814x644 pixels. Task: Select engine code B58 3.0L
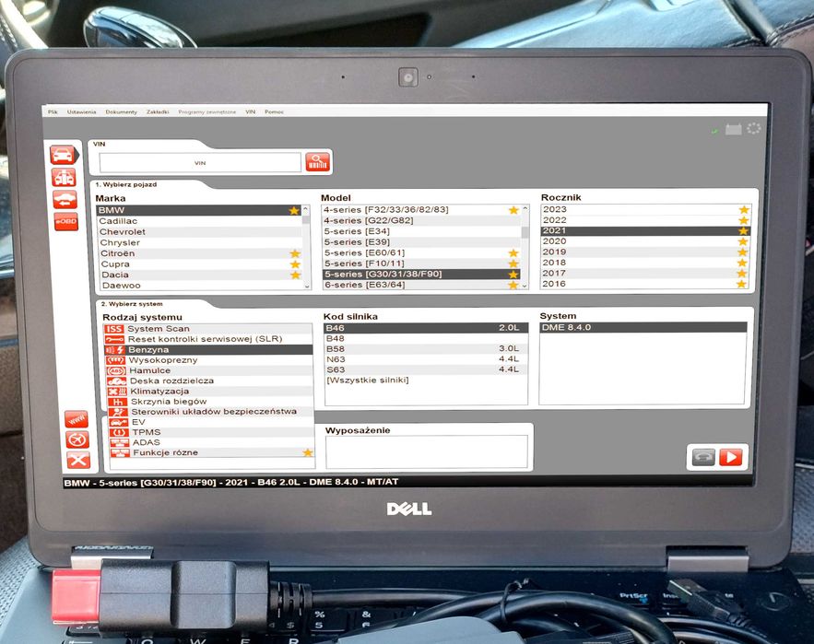[x=425, y=349]
